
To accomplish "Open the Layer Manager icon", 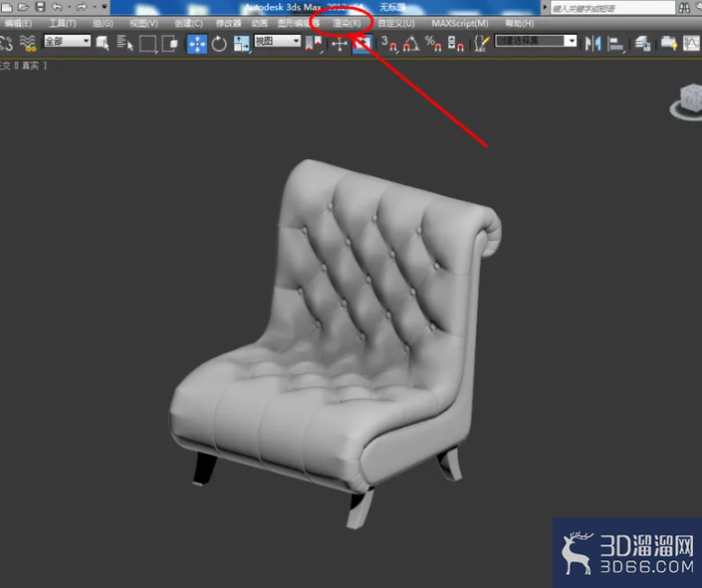I will 643,44.
